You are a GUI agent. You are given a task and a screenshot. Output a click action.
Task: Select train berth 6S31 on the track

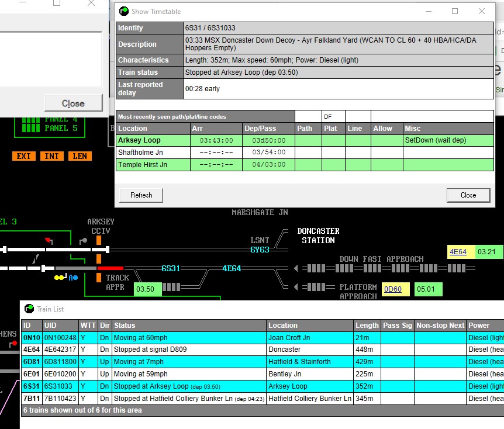pyautogui.click(x=171, y=268)
